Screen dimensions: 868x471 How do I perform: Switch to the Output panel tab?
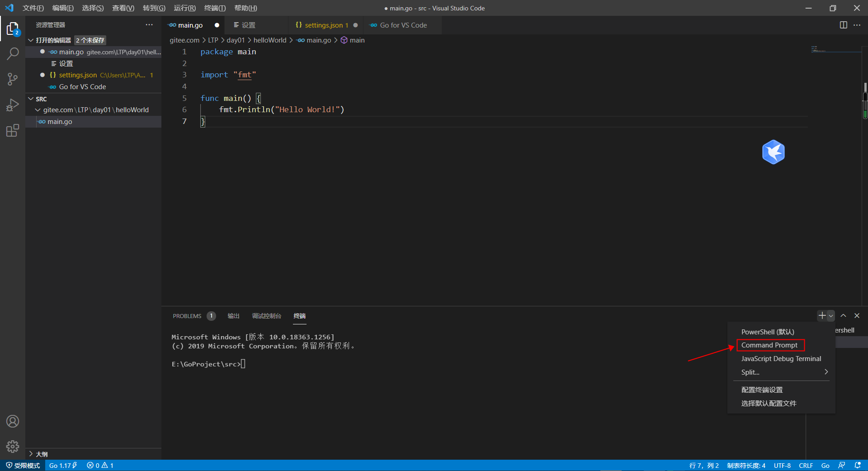[233, 316]
